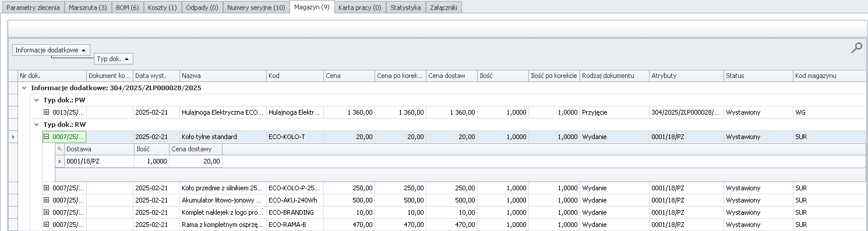868x231 pixels.
Task: Collapse the Typ dok.: RW group
Action: click(37, 125)
